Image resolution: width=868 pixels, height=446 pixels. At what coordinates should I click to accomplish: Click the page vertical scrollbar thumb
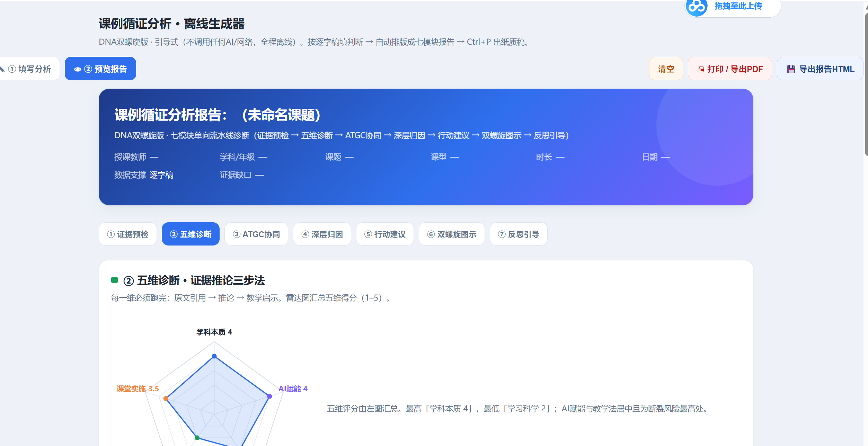866,85
